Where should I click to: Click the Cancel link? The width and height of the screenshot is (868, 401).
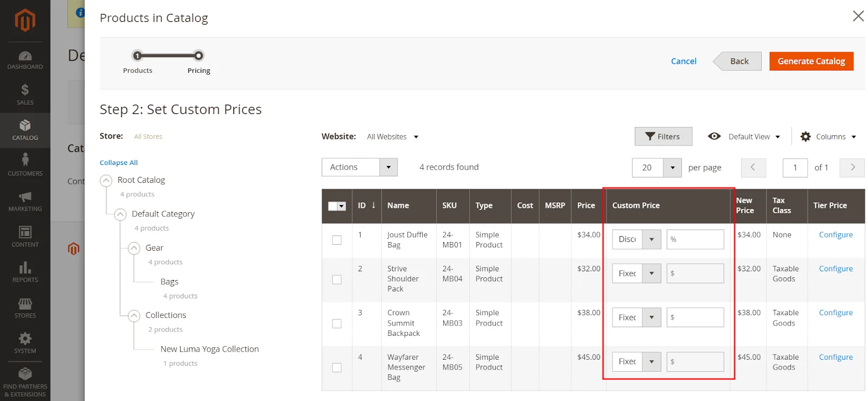point(684,61)
